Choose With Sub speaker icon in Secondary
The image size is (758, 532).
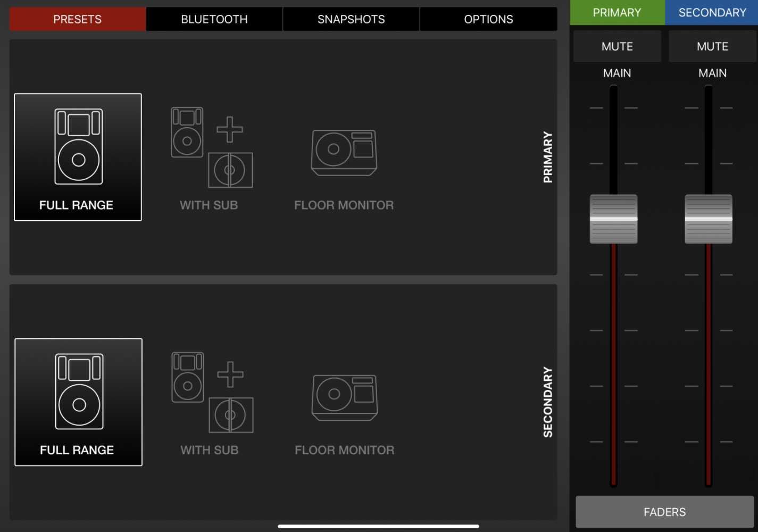(212, 393)
